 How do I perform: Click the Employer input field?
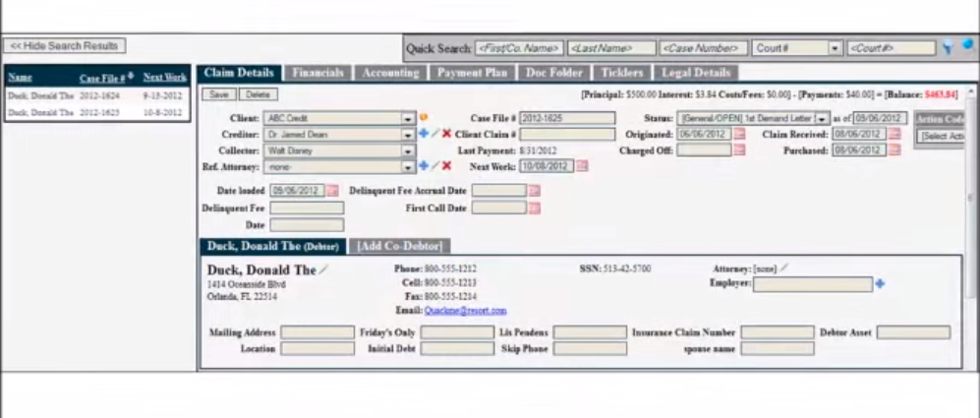tap(813, 284)
